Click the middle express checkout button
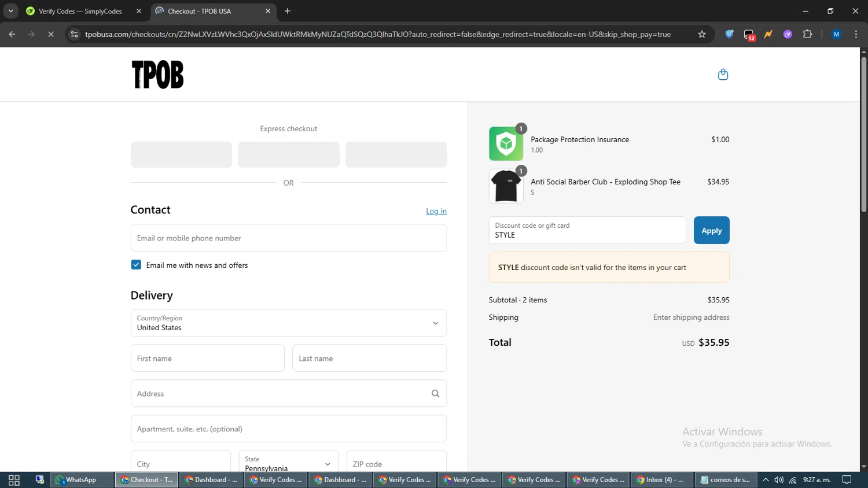This screenshot has height=488, width=868. 289,154
